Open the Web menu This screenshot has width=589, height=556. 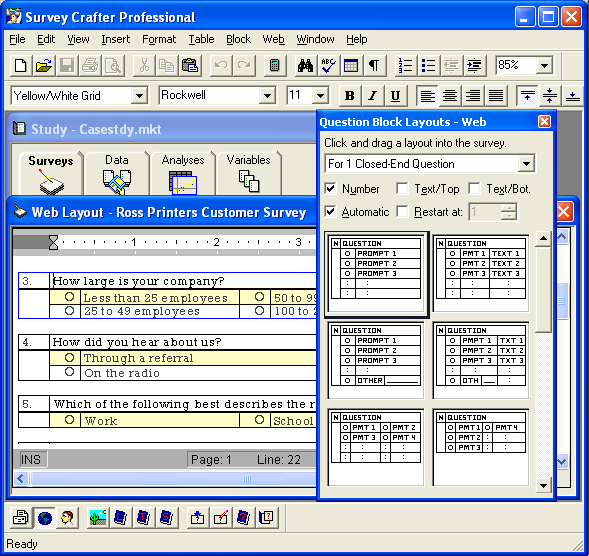(x=273, y=39)
